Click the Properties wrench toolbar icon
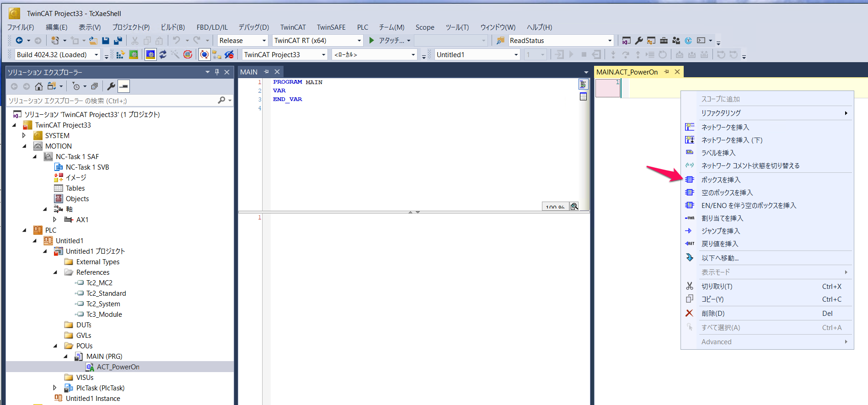 pos(639,41)
